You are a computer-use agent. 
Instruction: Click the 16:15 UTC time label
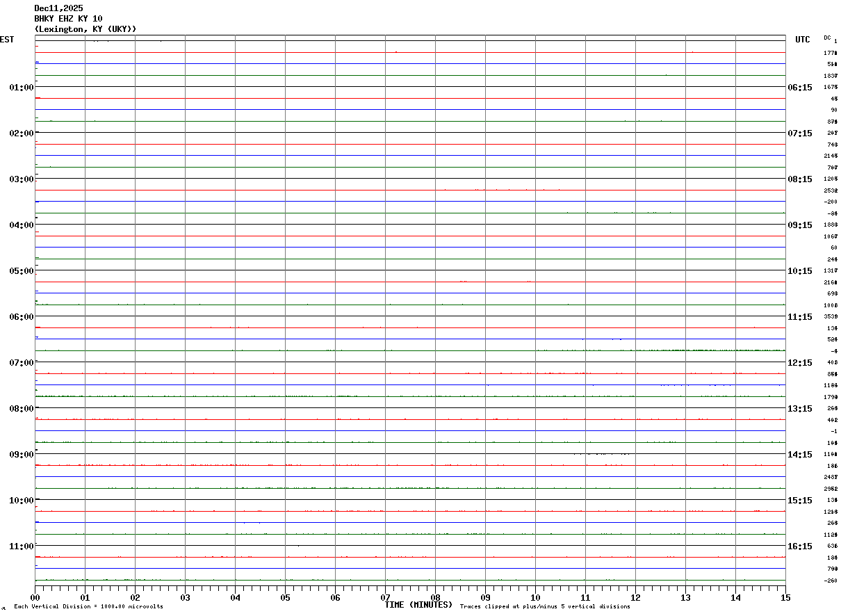coord(800,546)
